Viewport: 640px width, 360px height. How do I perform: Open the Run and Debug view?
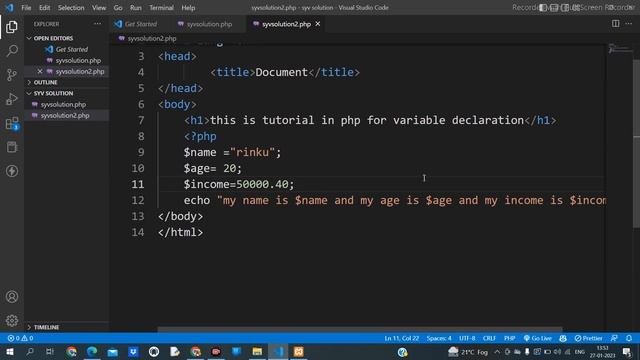point(12,99)
